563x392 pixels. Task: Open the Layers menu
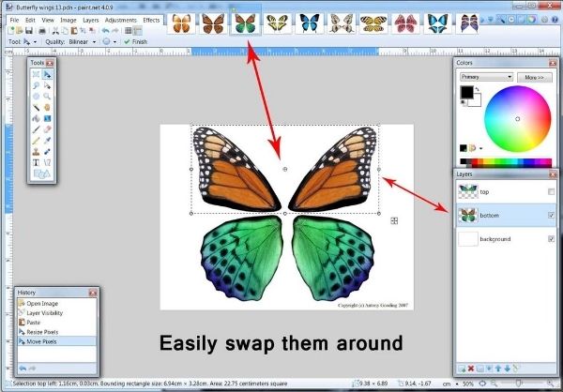coord(90,20)
